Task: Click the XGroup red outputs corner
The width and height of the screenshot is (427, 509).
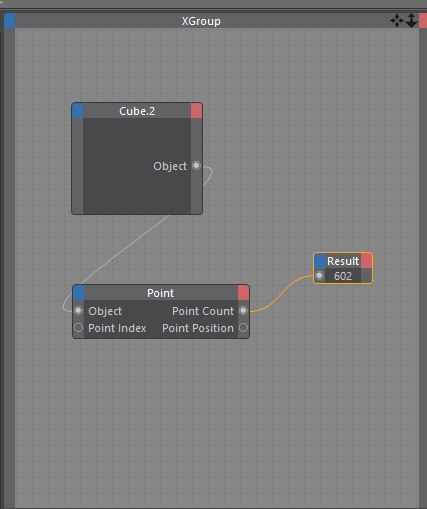Action: click(x=423, y=21)
